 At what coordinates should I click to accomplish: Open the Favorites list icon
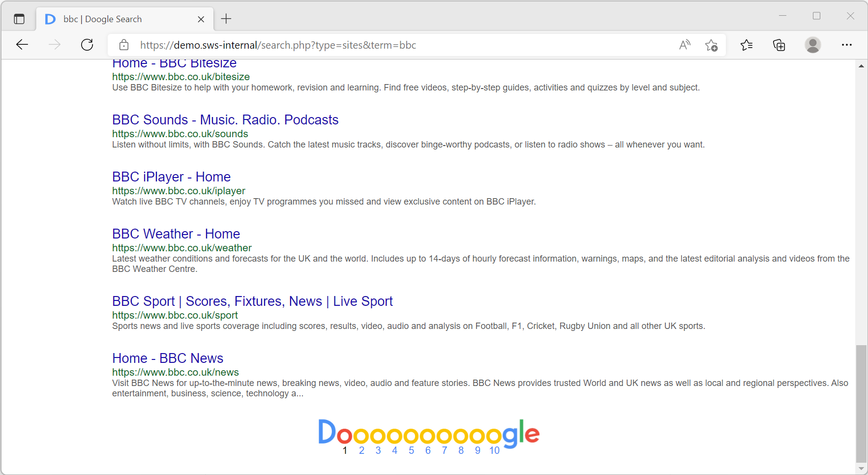point(747,45)
